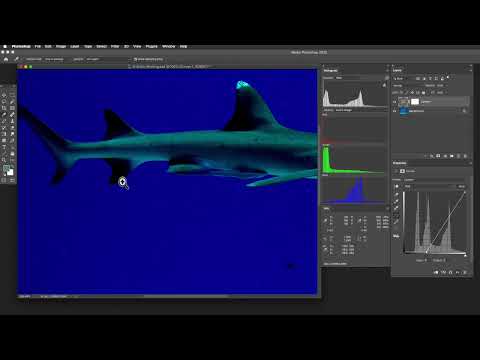Viewport: 480px width, 360px height.
Task: Click the reset icon in Properties panel
Action: [450, 272]
